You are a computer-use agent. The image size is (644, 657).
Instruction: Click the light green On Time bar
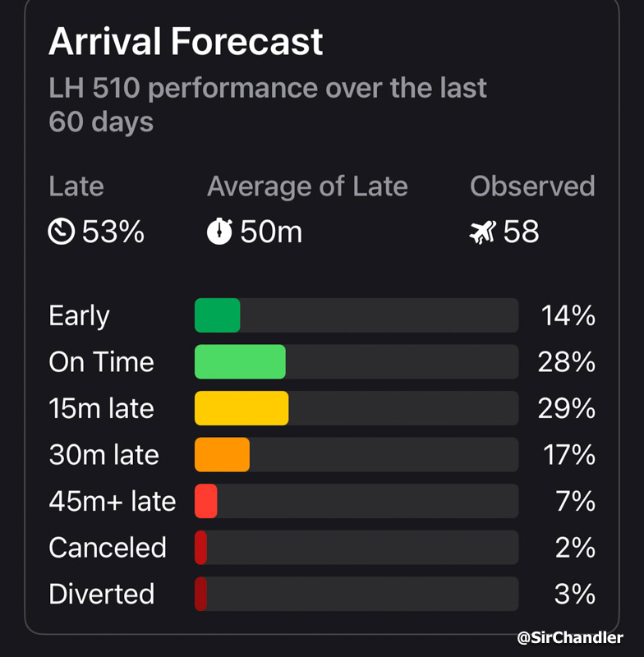point(240,362)
